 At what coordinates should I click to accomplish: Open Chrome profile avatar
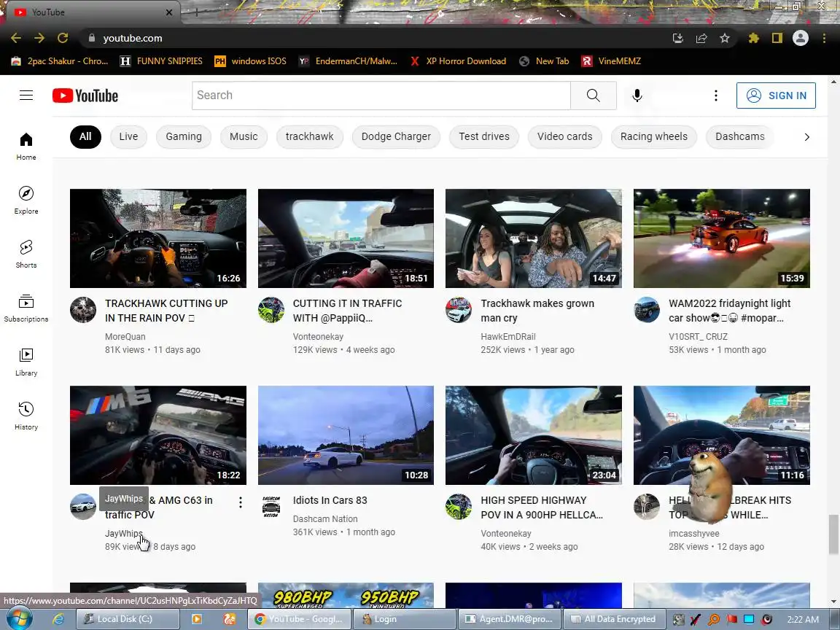click(x=801, y=38)
